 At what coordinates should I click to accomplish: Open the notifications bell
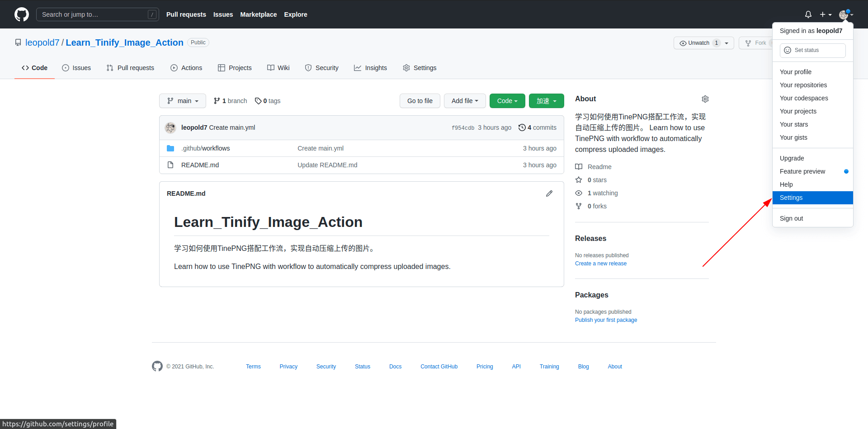pos(808,14)
